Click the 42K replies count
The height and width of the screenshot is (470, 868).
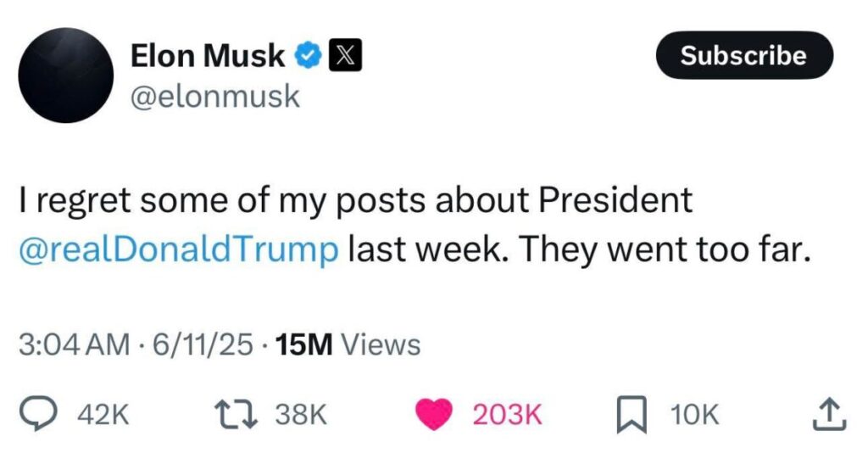(x=103, y=414)
